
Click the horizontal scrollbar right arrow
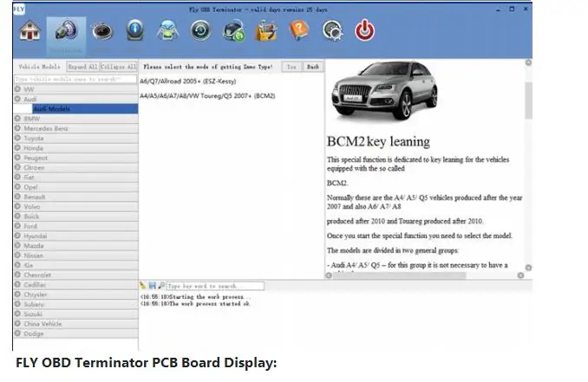(520, 275)
